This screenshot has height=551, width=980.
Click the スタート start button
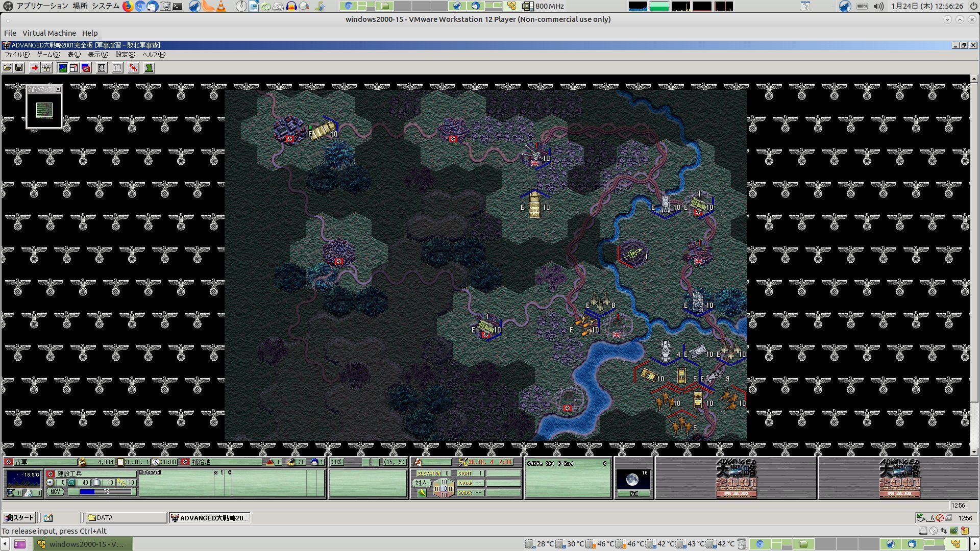[x=19, y=518]
